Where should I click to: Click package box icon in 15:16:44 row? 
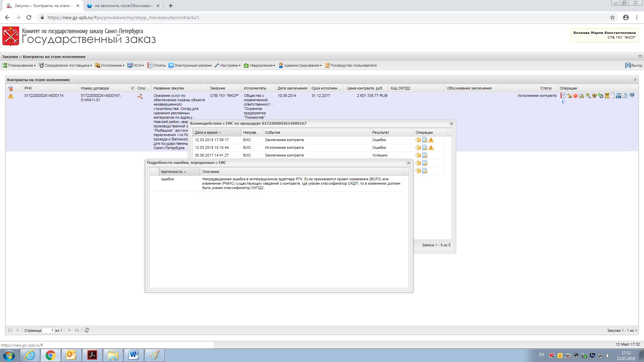[x=418, y=147]
